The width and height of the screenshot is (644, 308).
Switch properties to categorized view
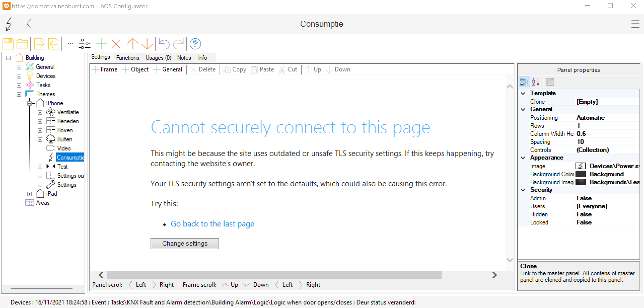click(524, 82)
